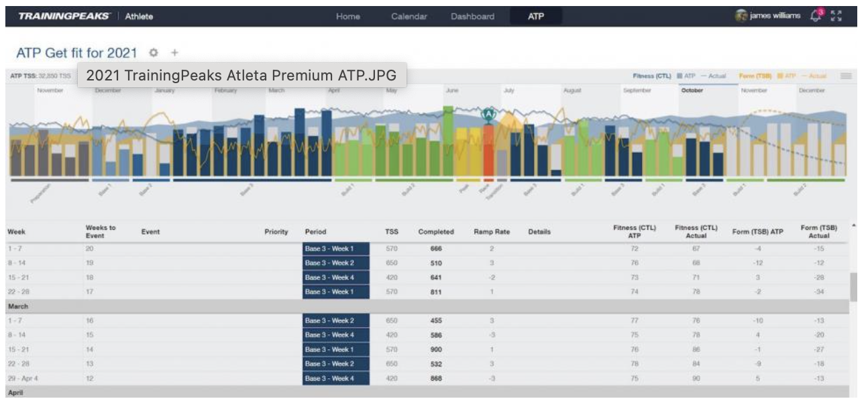Click the 19 weeks to event cell
Screen dimensions: 868x405
click(90, 263)
